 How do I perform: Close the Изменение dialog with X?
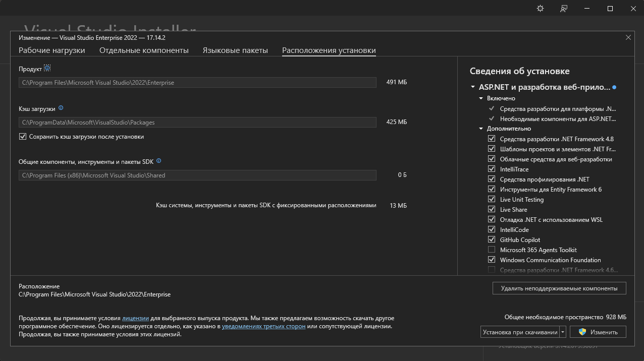(x=628, y=37)
